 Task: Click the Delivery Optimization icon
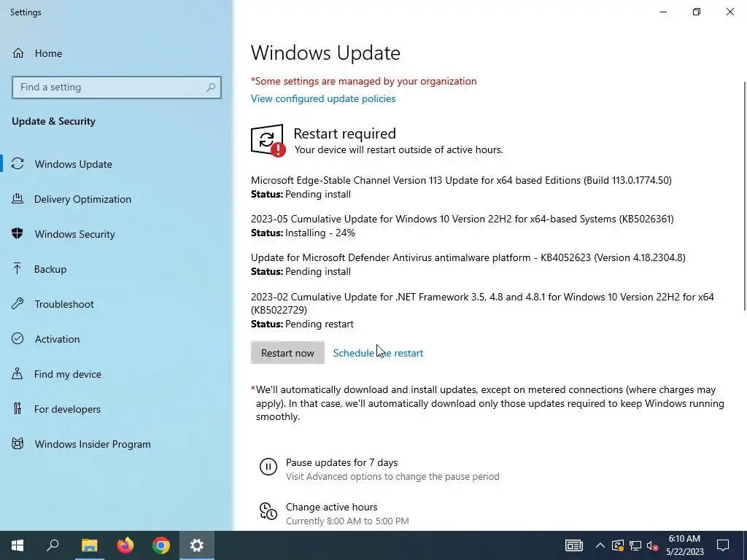click(x=18, y=199)
